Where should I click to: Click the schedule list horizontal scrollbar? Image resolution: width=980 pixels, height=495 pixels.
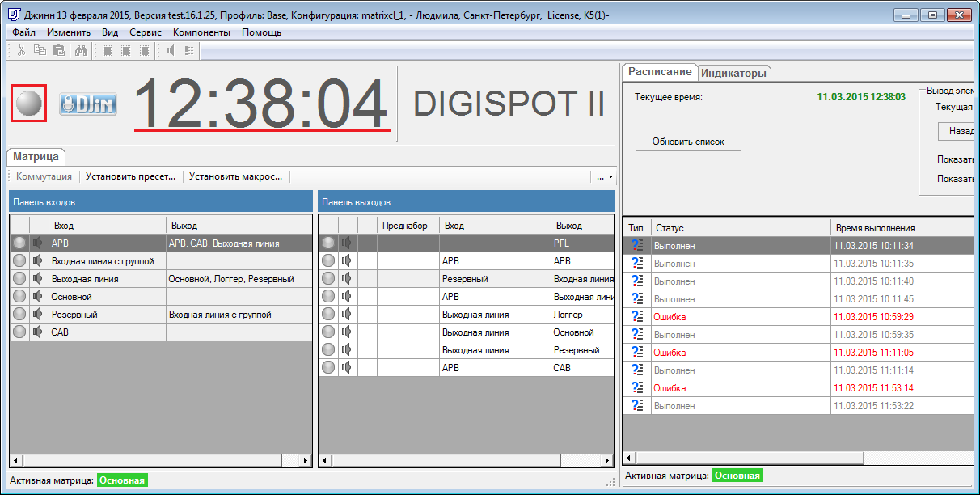[x=799, y=458]
